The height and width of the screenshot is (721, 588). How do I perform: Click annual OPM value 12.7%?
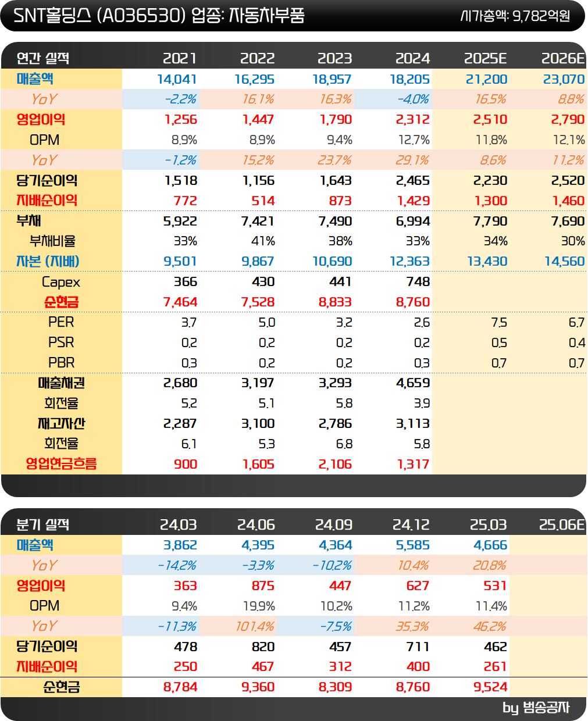[414, 140]
